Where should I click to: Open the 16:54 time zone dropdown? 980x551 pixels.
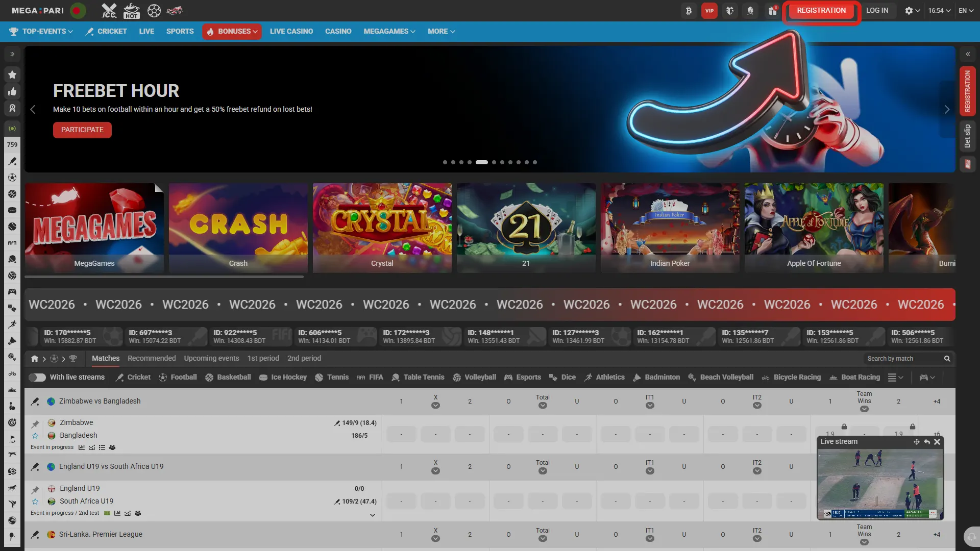tap(940, 11)
